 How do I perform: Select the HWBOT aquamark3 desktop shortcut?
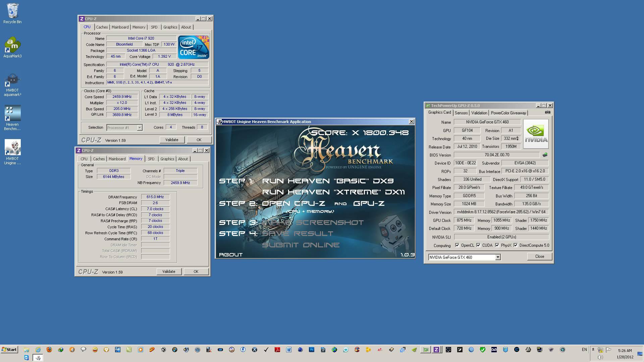12,85
